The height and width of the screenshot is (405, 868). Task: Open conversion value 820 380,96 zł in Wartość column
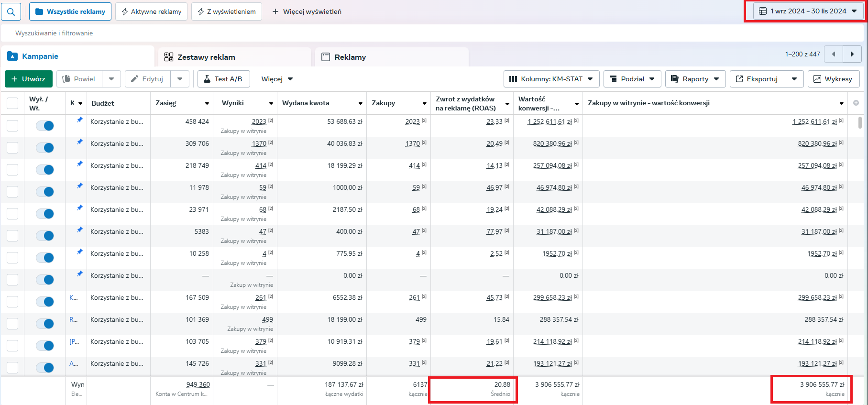point(552,143)
